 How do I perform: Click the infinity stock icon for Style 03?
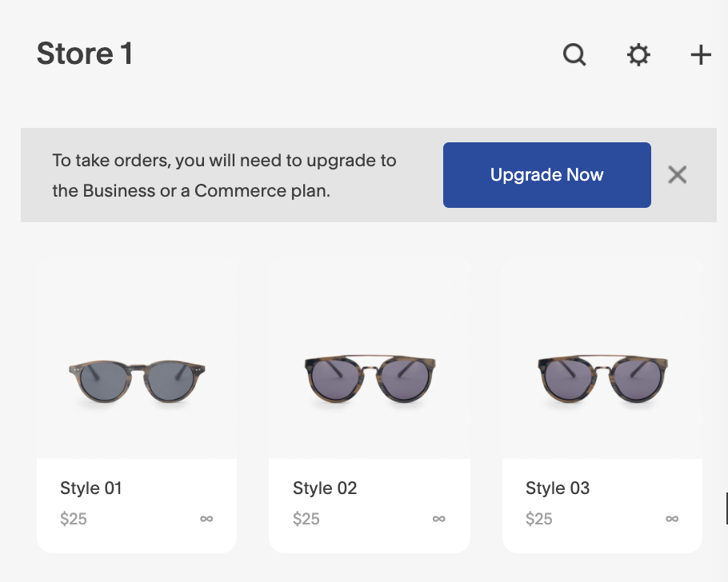[x=672, y=519]
